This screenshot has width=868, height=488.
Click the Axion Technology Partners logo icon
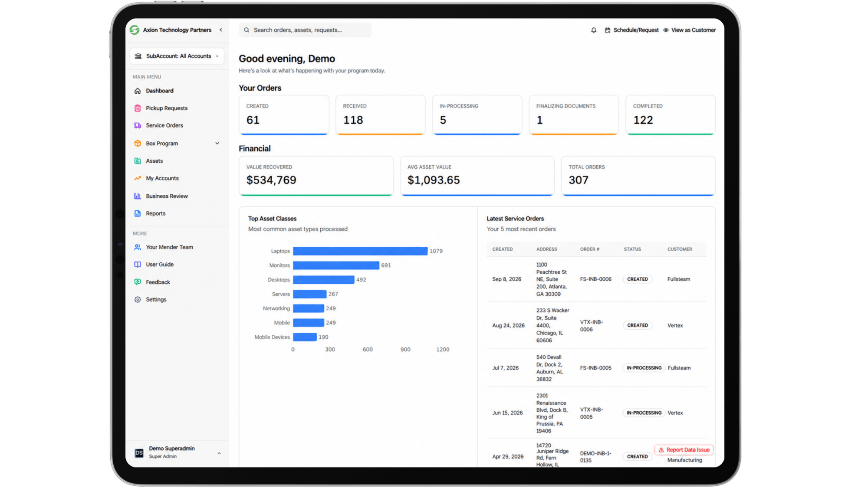click(x=135, y=30)
